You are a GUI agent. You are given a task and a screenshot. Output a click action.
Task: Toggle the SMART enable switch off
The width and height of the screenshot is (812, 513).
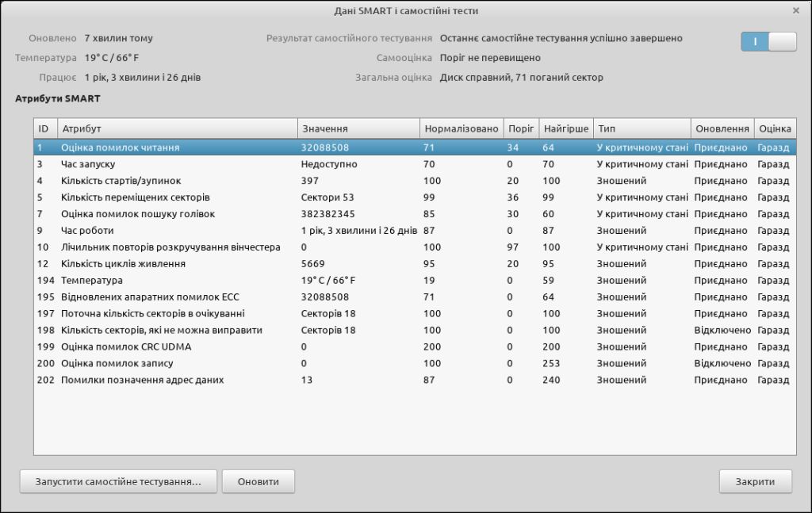point(768,42)
